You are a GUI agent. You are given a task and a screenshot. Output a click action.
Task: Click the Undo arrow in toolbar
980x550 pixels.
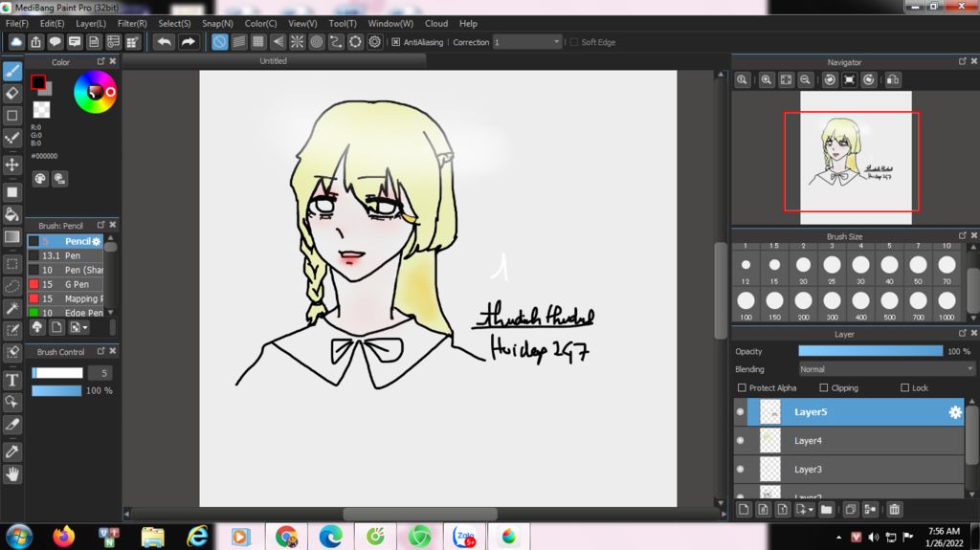click(165, 42)
